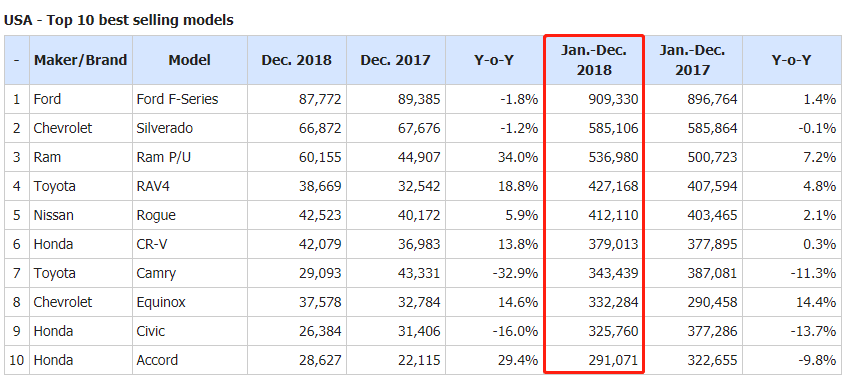842x375 pixels.
Task: Click the value 332,284
Action: [612, 302]
